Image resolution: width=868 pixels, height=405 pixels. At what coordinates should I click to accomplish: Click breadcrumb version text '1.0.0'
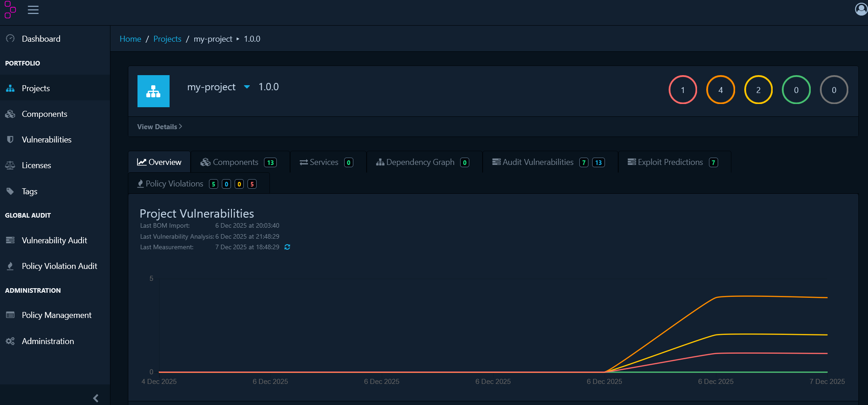pyautogui.click(x=252, y=39)
